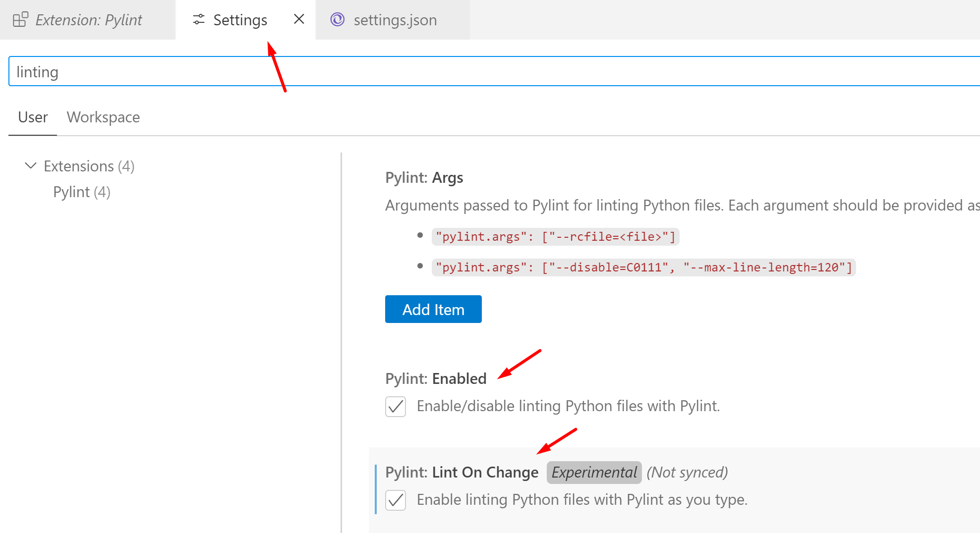Viewport: 980px width, 533px height.
Task: Switch to Workspace settings scope
Action: 103,117
